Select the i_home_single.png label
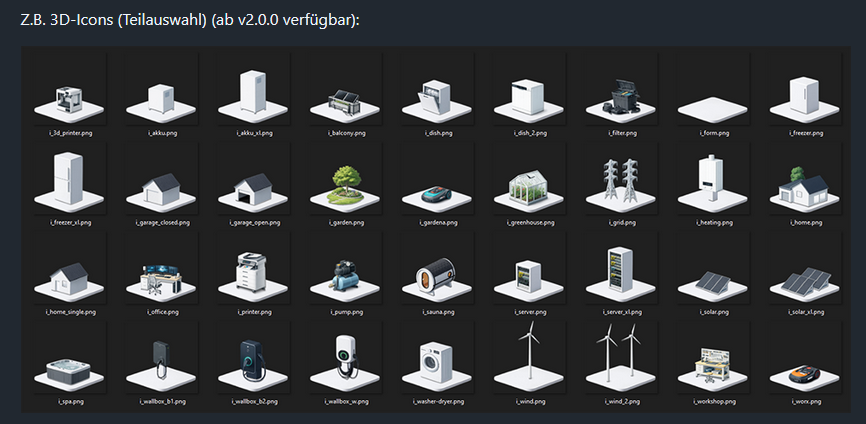The height and width of the screenshot is (424, 866). [71, 312]
